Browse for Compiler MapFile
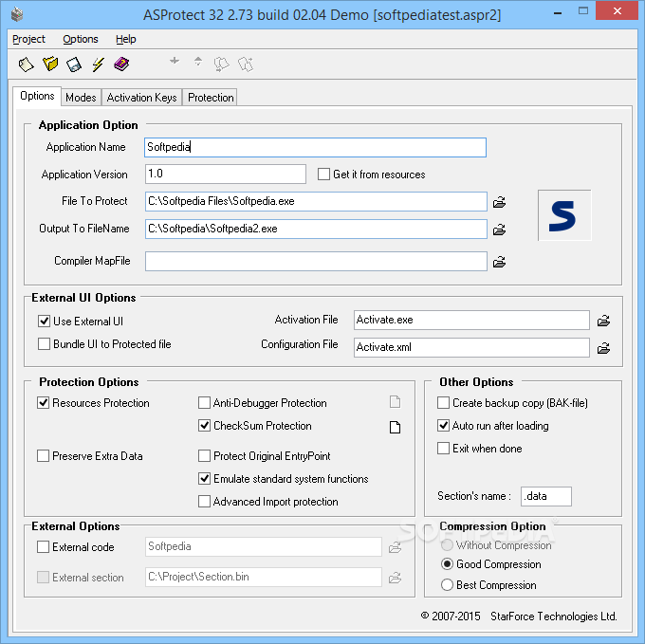645x644 pixels. [499, 262]
